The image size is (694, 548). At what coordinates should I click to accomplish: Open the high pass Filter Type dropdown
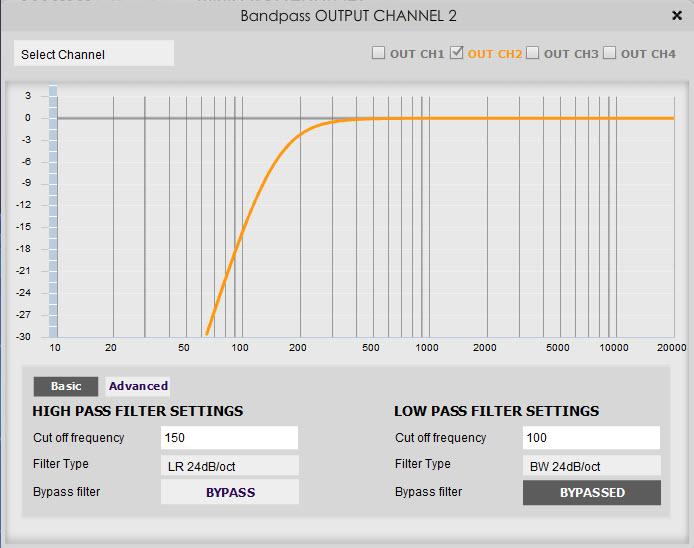click(229, 466)
